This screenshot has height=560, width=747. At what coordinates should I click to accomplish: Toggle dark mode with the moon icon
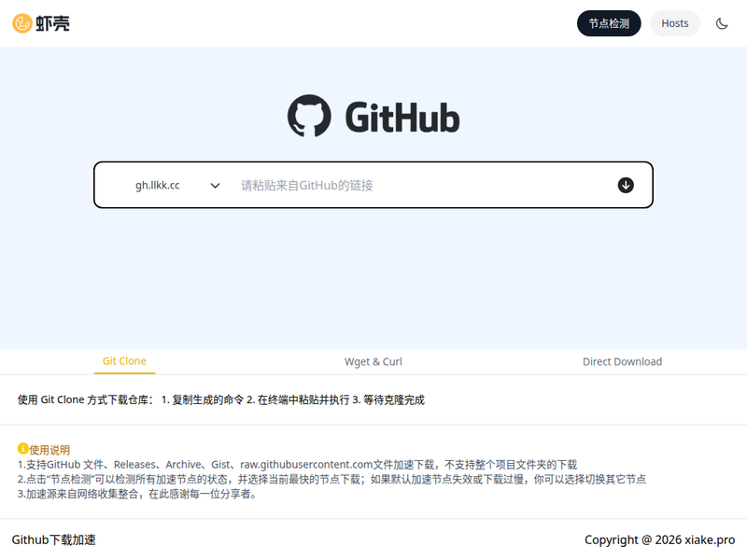pyautogui.click(x=722, y=23)
